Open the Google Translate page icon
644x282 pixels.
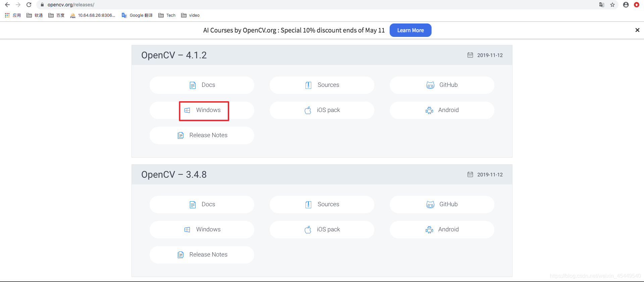(602, 5)
